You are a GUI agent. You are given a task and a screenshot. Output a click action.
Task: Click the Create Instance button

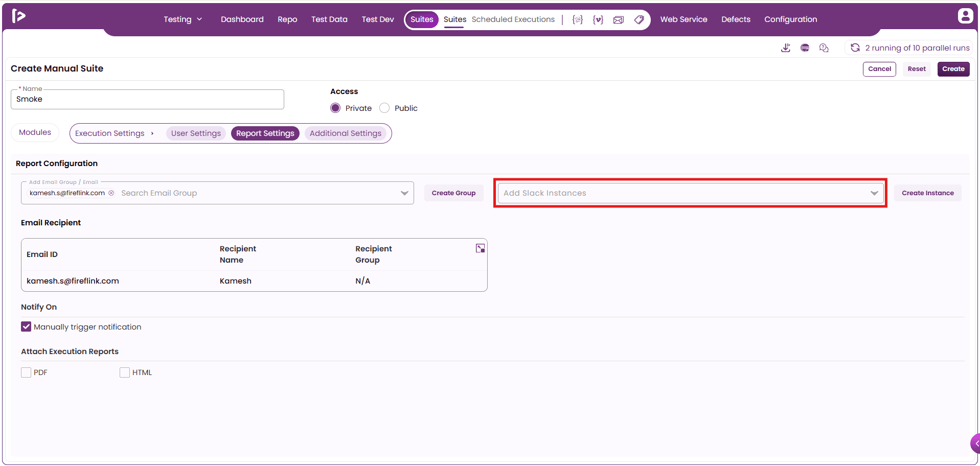[x=928, y=193]
